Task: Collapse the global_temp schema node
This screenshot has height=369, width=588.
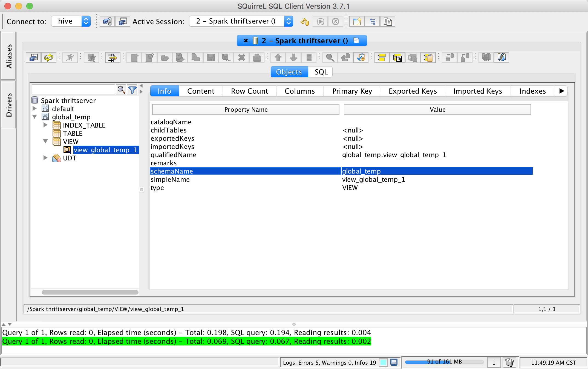Action: [34, 117]
